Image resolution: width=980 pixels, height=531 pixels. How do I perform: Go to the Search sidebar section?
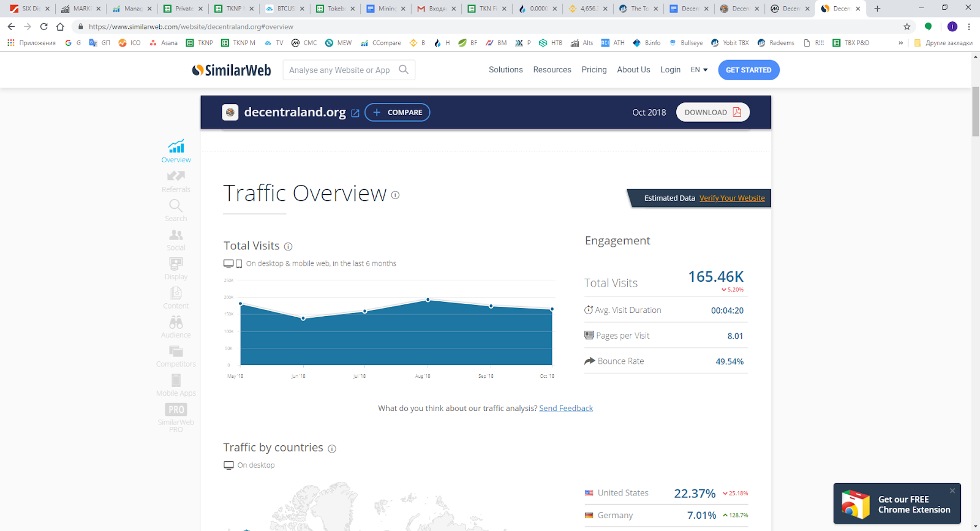coord(176,210)
